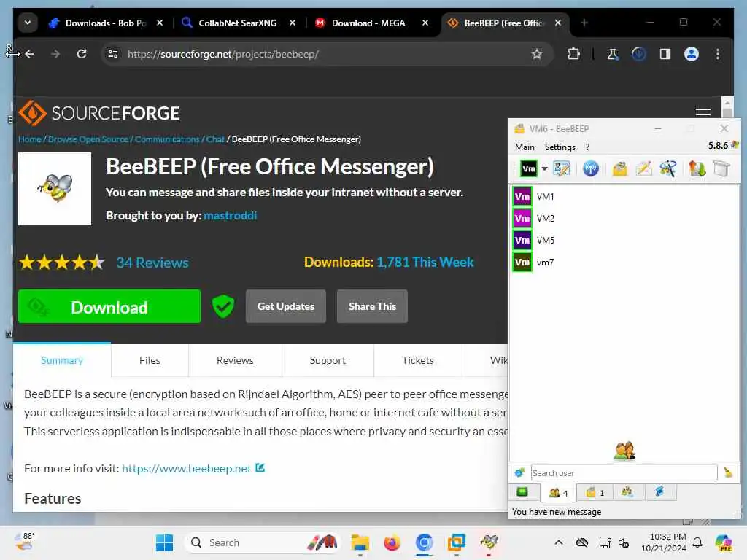Go to Home in the breadcrumb
Screen dimensions: 747x560
[x=29, y=139]
